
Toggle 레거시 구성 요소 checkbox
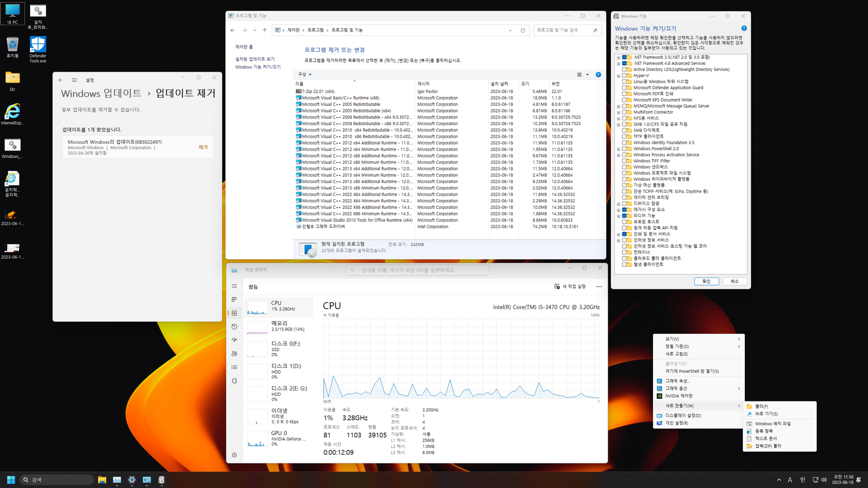624,210
